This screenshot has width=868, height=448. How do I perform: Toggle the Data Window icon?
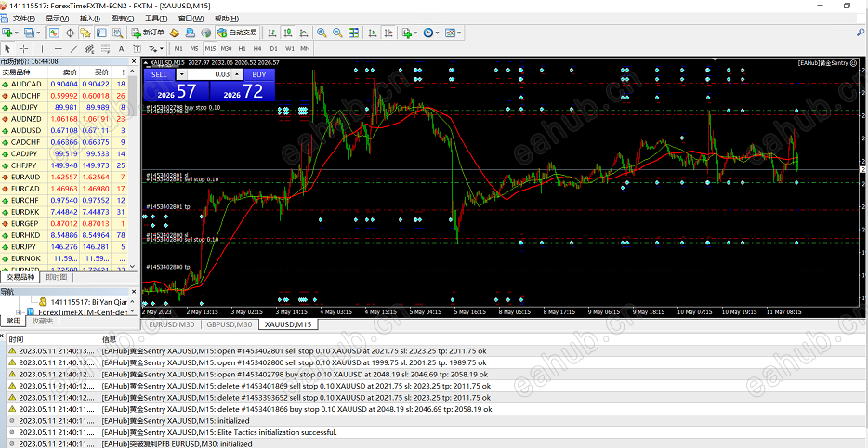click(71, 33)
